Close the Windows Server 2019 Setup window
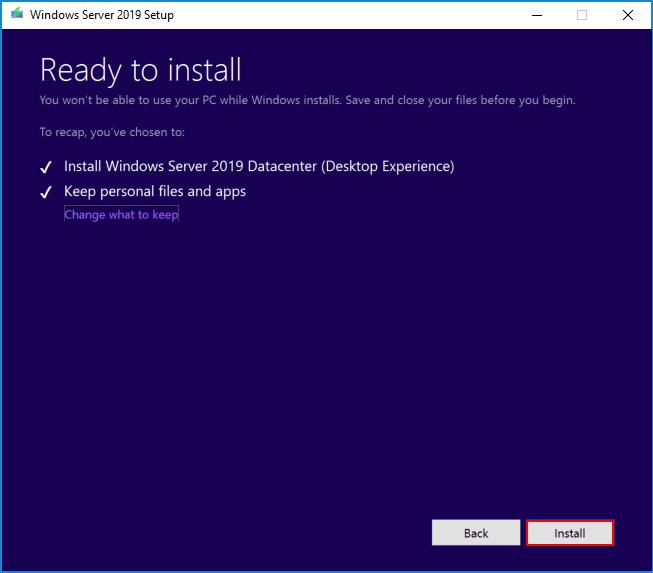 pyautogui.click(x=628, y=15)
